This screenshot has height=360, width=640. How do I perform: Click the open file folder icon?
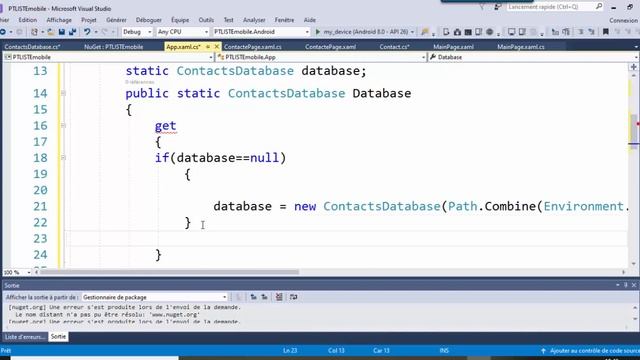click(51, 32)
